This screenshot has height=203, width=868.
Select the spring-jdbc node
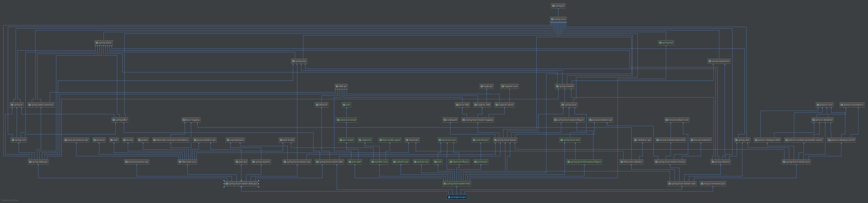click(120, 120)
